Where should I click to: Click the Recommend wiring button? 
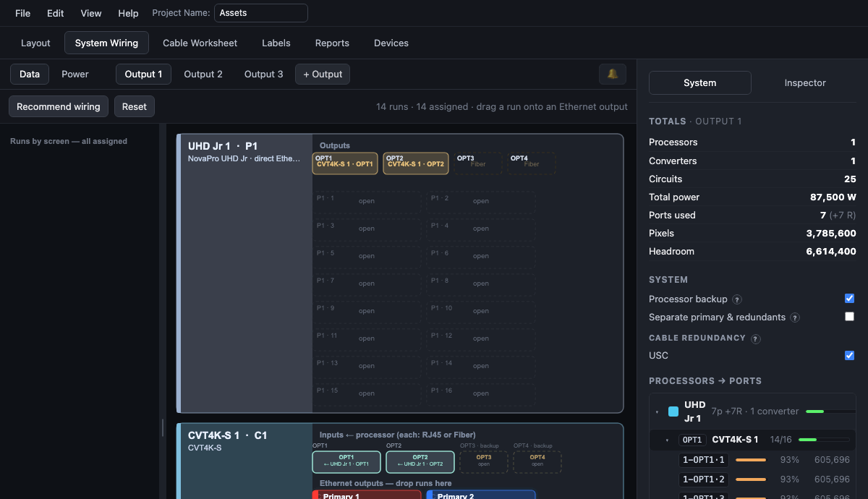(x=59, y=106)
